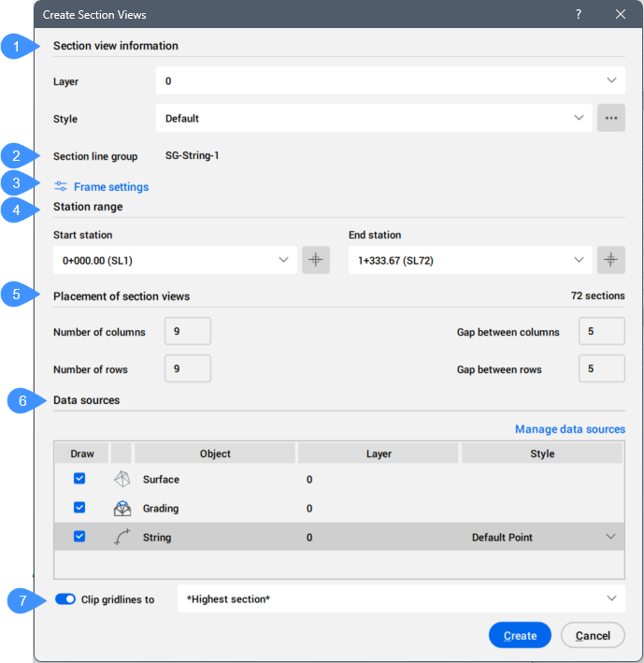The height and width of the screenshot is (663, 644).
Task: Click the Grading object icon
Action: (x=122, y=509)
